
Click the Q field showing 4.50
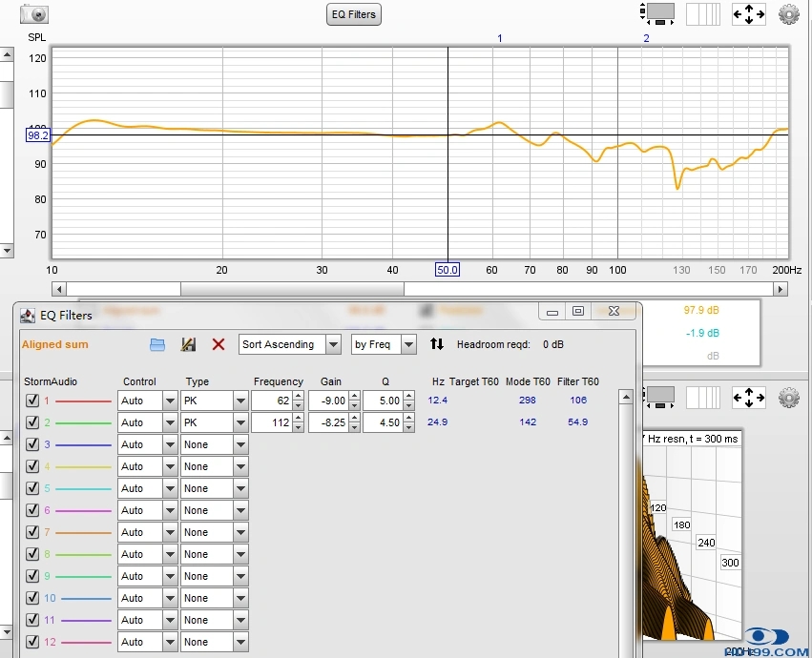(x=382, y=422)
